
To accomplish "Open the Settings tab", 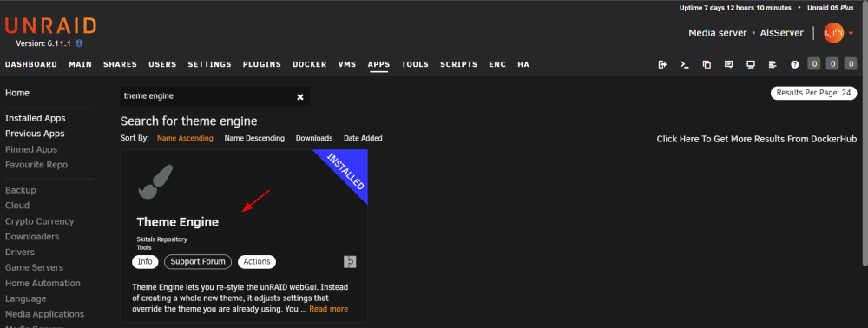I will [209, 64].
